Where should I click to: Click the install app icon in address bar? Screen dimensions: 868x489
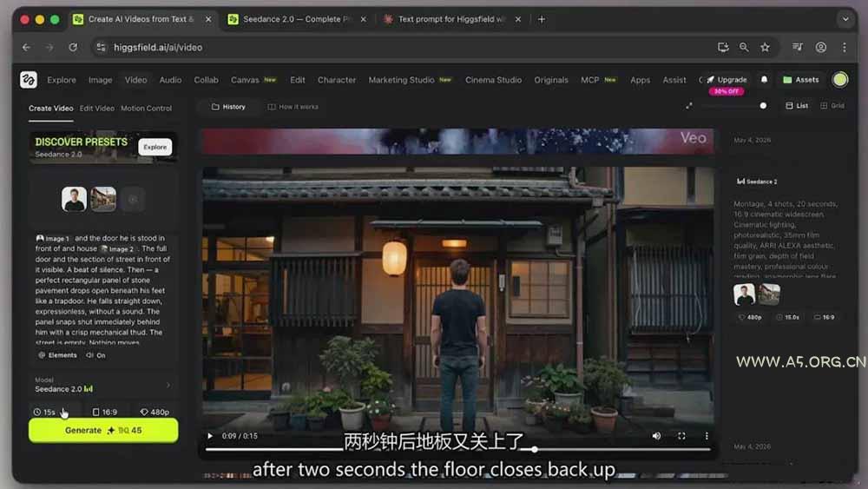tap(723, 48)
